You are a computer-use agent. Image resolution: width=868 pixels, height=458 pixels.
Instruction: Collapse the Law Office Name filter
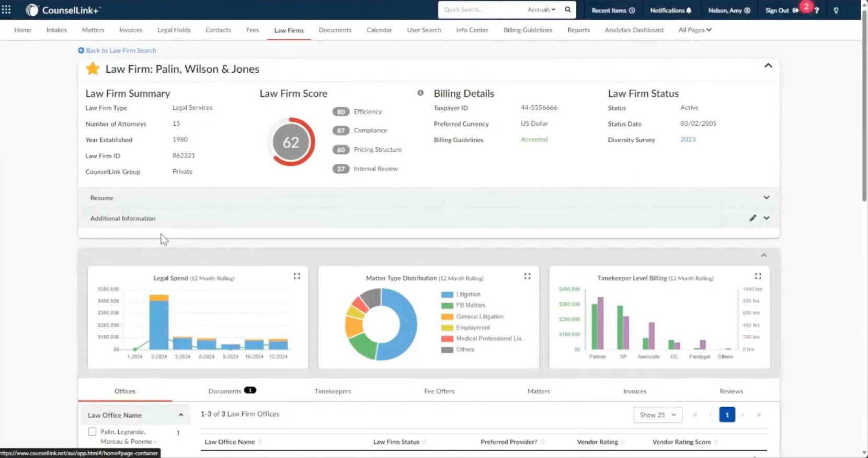pyautogui.click(x=181, y=415)
